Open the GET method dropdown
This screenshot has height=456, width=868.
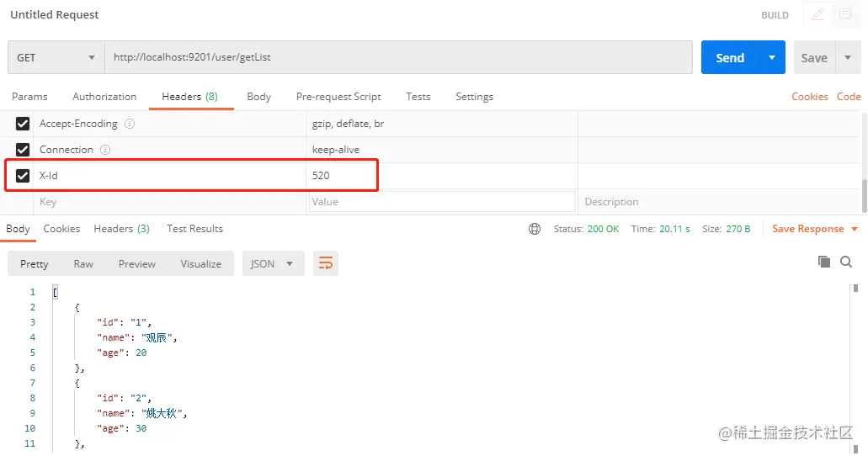point(56,57)
